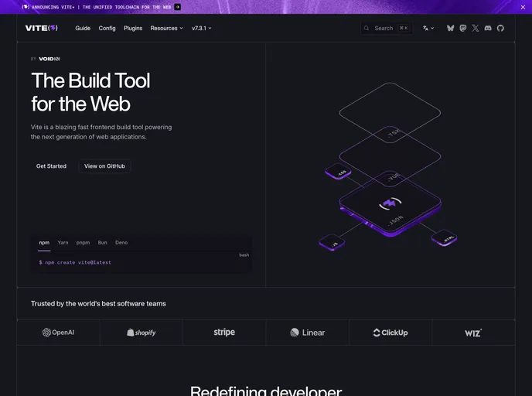This screenshot has height=396, width=532.
Task: Click the VoidZero logo above headline
Action: (x=49, y=59)
